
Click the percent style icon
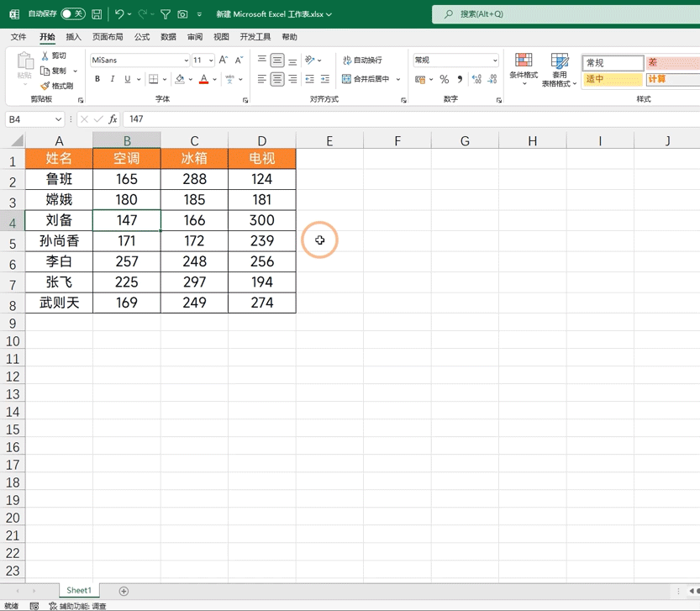(445, 80)
